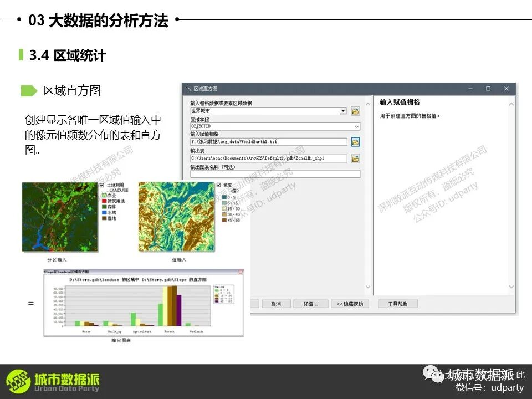Click the green arrow bullet beside 区域直方图
This screenshot has height=399, width=532.
(x=29, y=91)
